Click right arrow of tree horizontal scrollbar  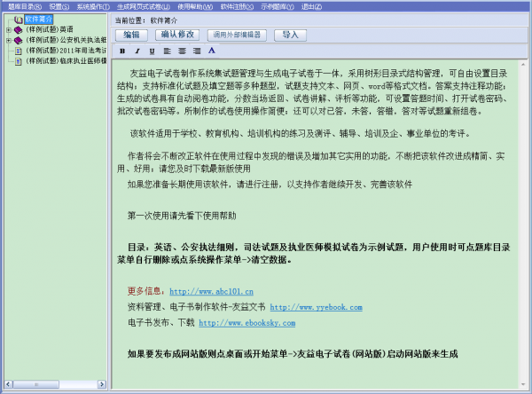pos(102,384)
